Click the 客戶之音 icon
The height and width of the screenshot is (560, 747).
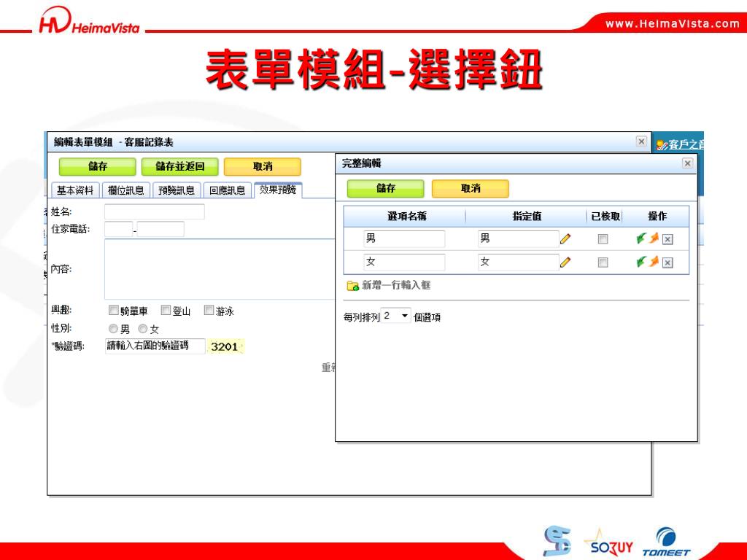tap(661, 145)
